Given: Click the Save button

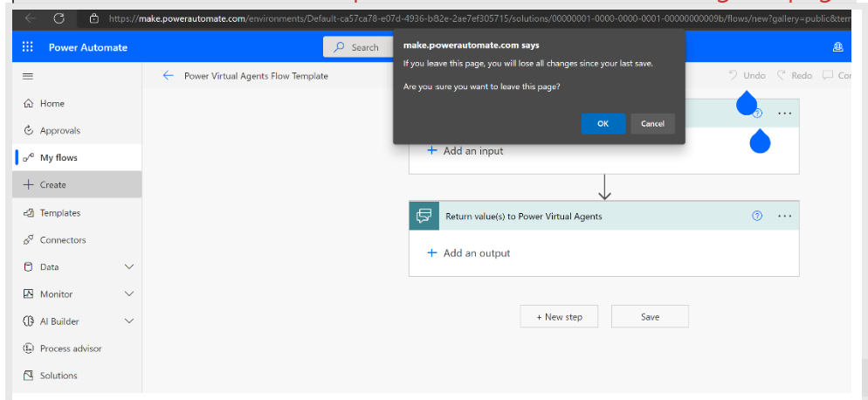Looking at the screenshot, I should click(650, 317).
